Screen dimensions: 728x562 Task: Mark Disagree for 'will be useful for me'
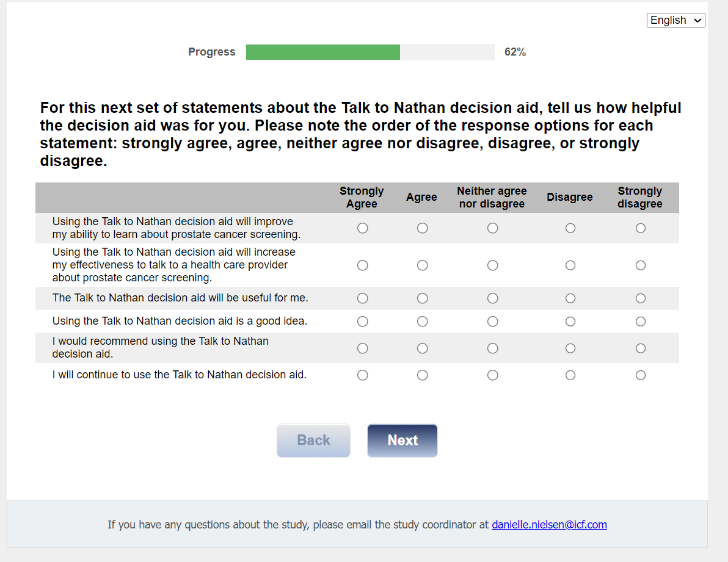pyautogui.click(x=570, y=298)
